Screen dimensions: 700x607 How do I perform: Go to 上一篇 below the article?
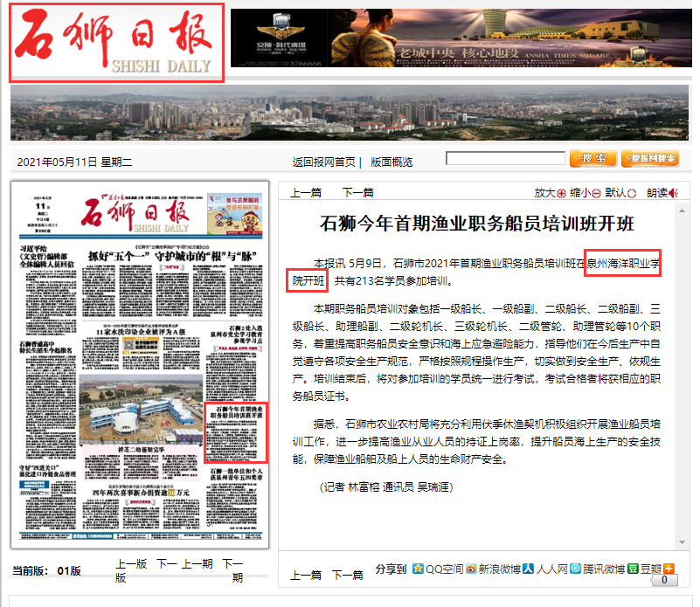point(306,576)
